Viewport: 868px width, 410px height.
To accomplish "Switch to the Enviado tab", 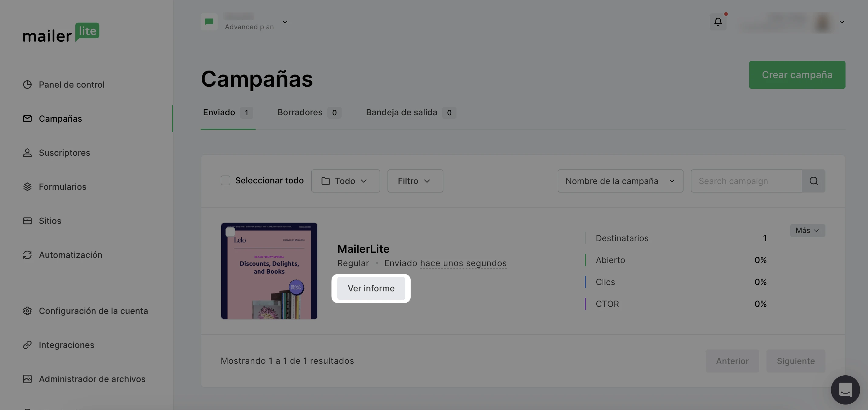I will 228,112.
